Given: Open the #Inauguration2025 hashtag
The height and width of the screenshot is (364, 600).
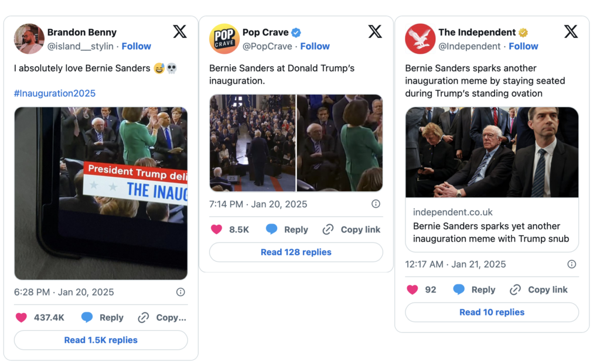Looking at the screenshot, I should [54, 93].
